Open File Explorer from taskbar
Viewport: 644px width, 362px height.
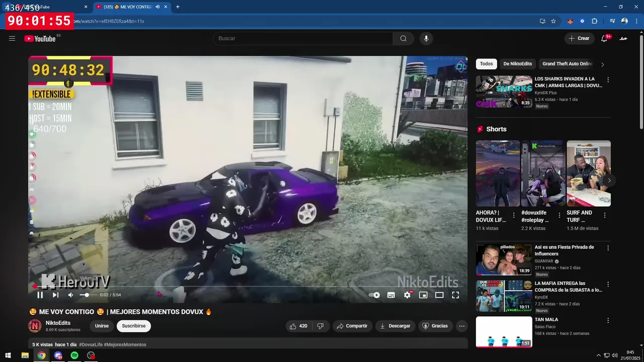[25, 355]
